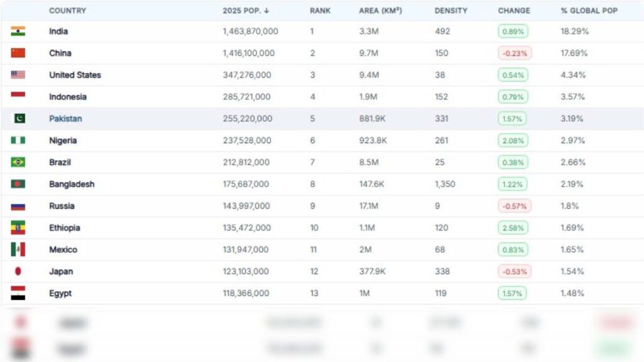Sort by the Country column header
The image size is (644, 362).
(x=67, y=11)
